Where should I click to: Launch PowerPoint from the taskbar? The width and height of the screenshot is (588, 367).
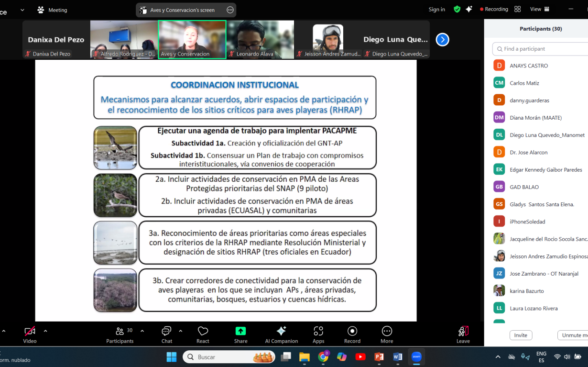point(379,357)
